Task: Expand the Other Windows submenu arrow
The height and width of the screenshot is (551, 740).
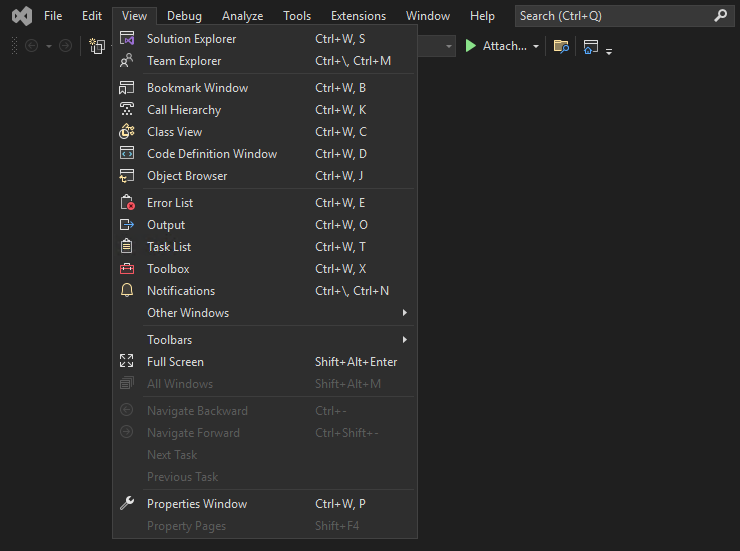Action: click(x=404, y=312)
